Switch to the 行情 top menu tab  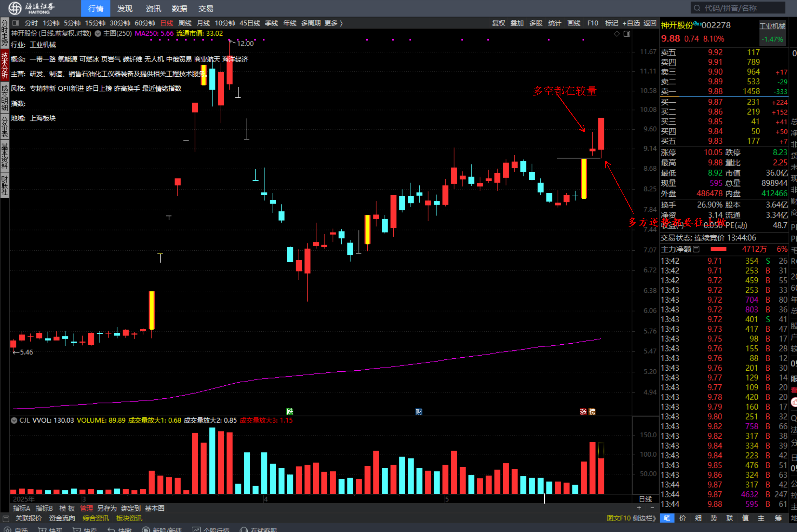pyautogui.click(x=96, y=8)
